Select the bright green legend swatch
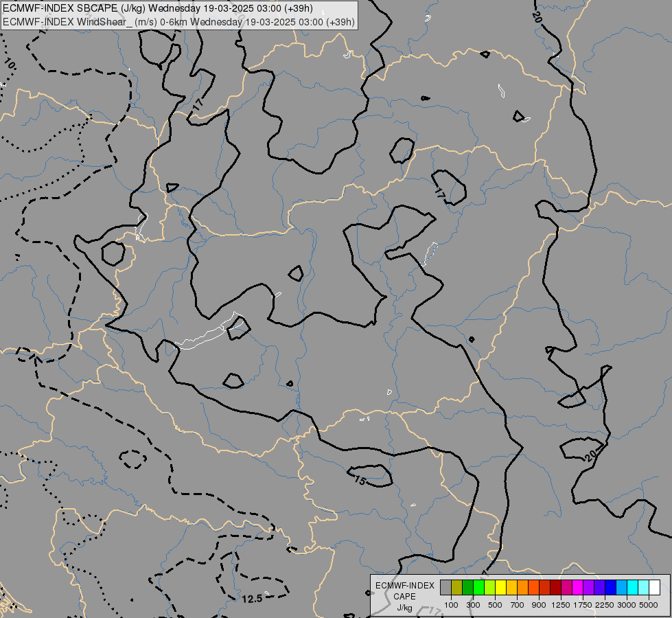 478,588
